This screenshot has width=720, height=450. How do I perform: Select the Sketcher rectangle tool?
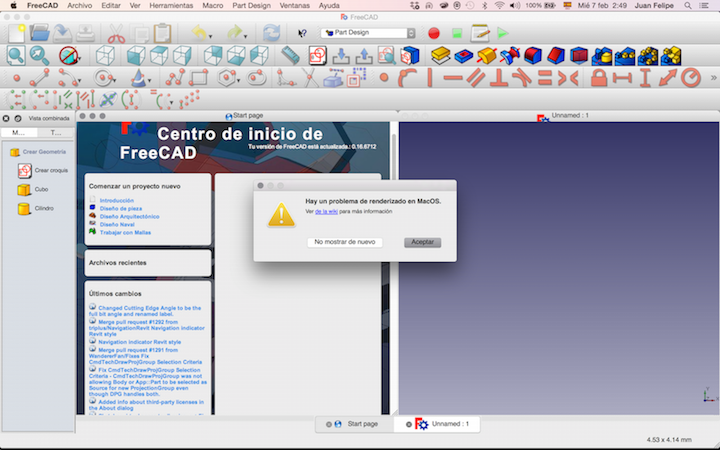click(x=198, y=78)
